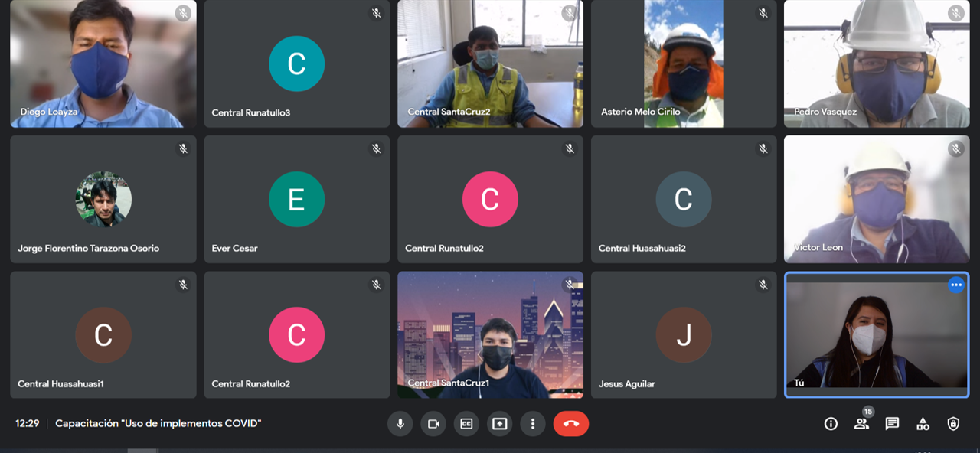Toggle the microphone button in the call bar

pos(400,423)
